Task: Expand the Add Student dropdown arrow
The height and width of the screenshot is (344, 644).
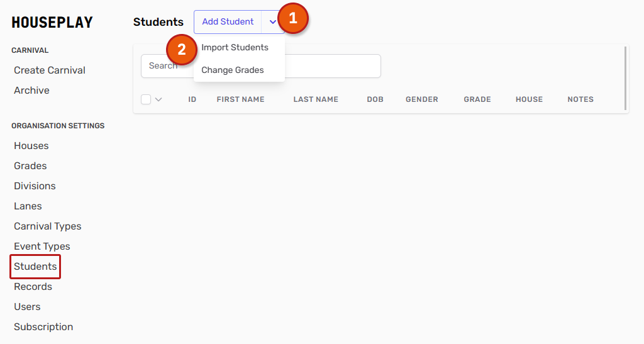Action: click(272, 22)
